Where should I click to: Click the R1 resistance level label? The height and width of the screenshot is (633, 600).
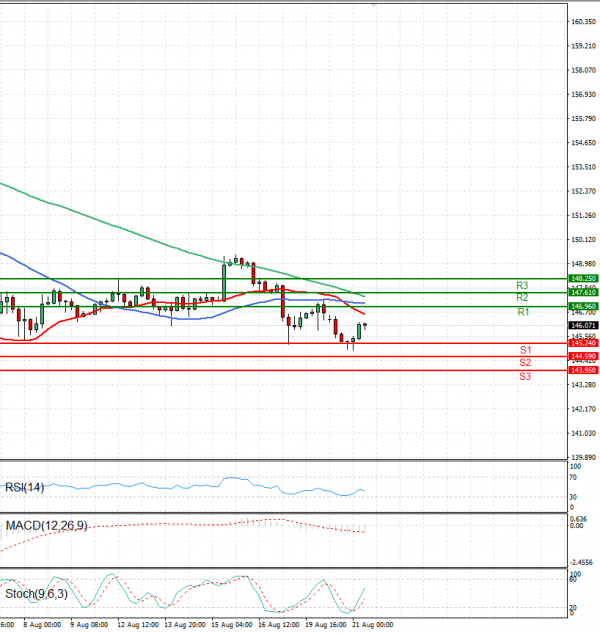(523, 312)
